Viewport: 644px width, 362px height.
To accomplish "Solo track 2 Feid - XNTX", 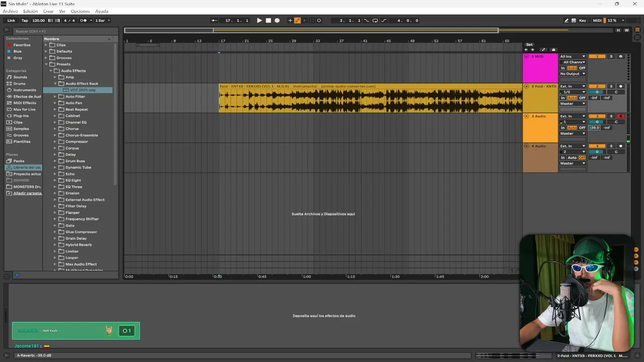I will [x=611, y=86].
